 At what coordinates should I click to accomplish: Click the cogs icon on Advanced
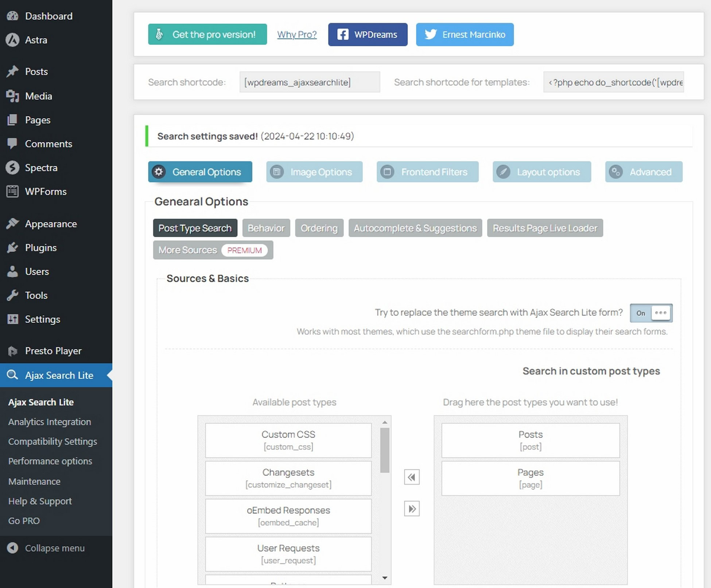coord(616,172)
